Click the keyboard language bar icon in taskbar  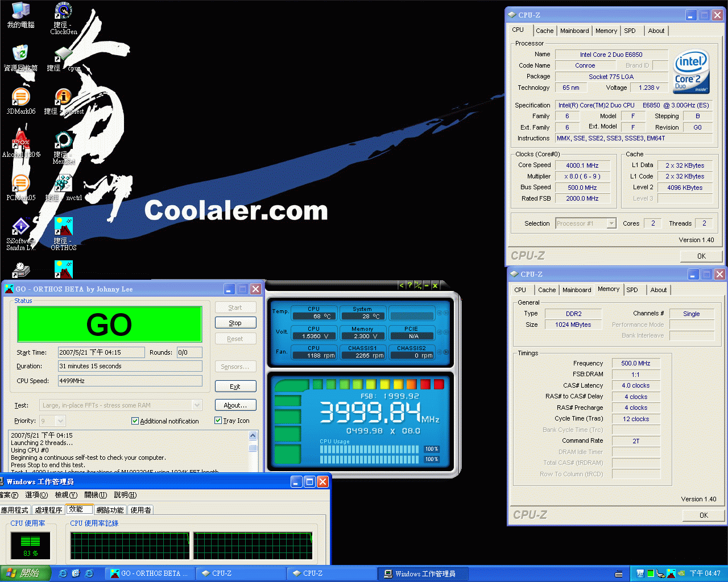click(x=619, y=574)
